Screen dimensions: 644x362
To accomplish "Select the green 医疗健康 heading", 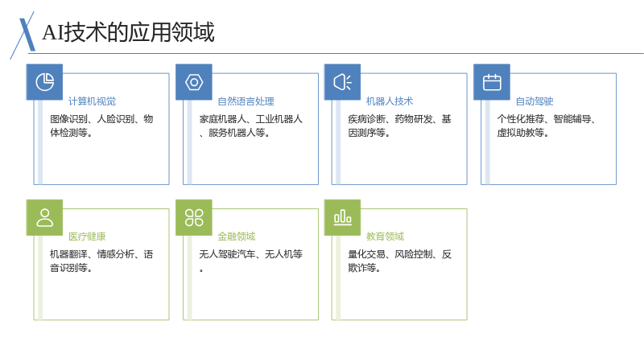I will point(87,237).
